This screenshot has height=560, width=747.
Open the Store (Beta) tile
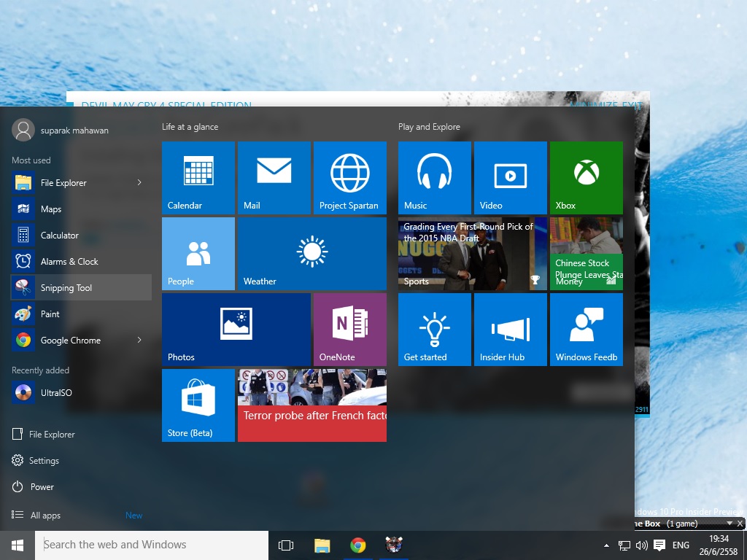pyautogui.click(x=198, y=405)
